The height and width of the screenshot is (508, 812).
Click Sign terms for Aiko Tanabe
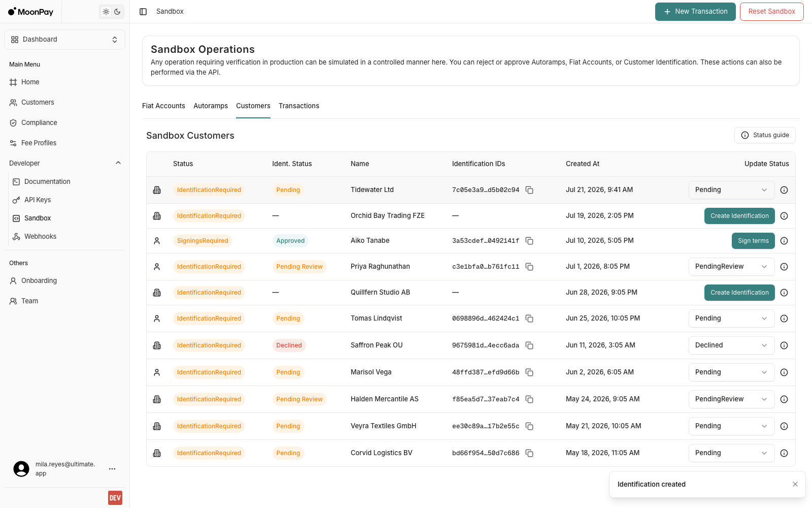pyautogui.click(x=753, y=241)
